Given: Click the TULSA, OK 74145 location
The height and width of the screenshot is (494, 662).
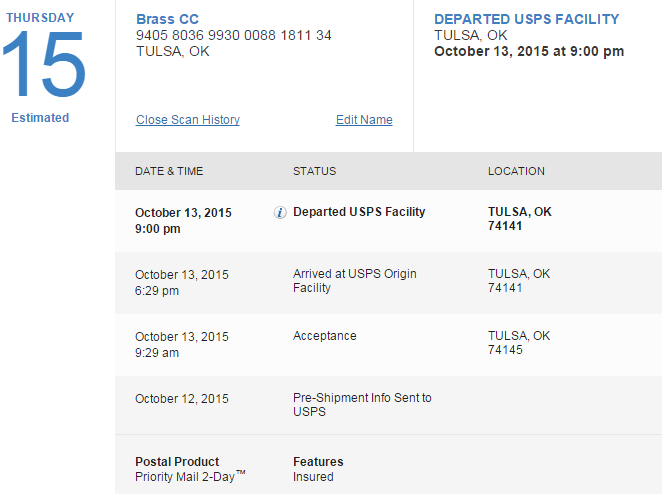Looking at the screenshot, I should click(519, 343).
